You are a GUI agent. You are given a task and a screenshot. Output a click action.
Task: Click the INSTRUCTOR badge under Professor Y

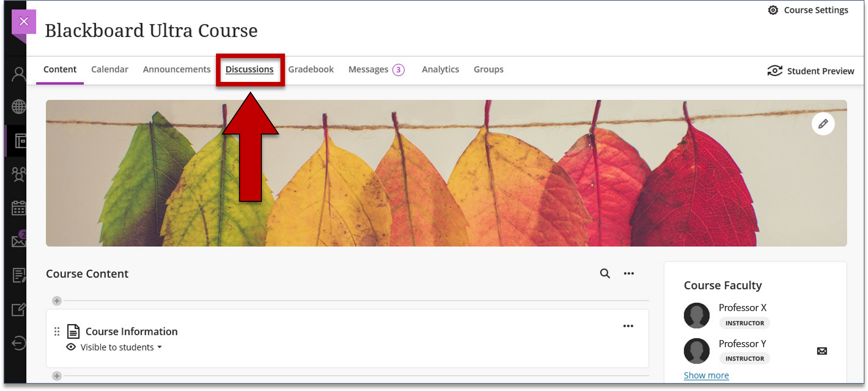click(x=744, y=359)
